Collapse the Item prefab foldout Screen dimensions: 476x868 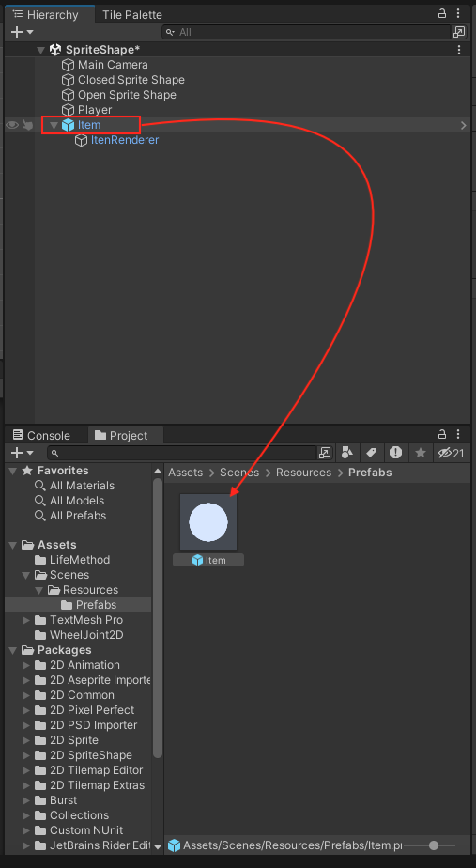[54, 125]
